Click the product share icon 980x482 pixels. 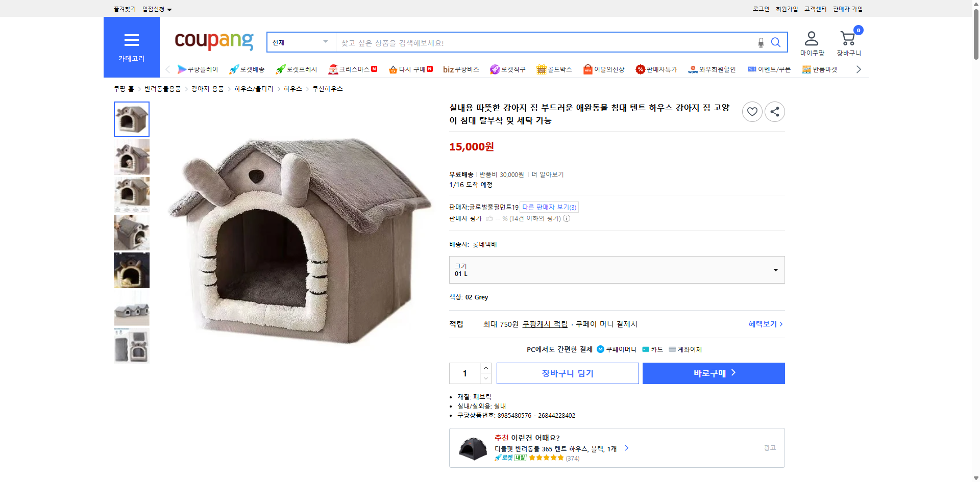click(774, 111)
